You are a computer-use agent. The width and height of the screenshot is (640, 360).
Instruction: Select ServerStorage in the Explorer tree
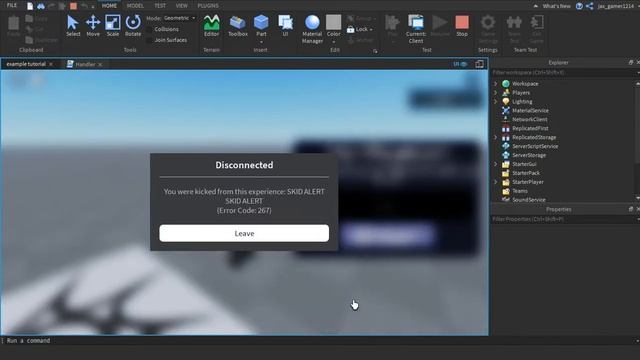[x=529, y=155]
